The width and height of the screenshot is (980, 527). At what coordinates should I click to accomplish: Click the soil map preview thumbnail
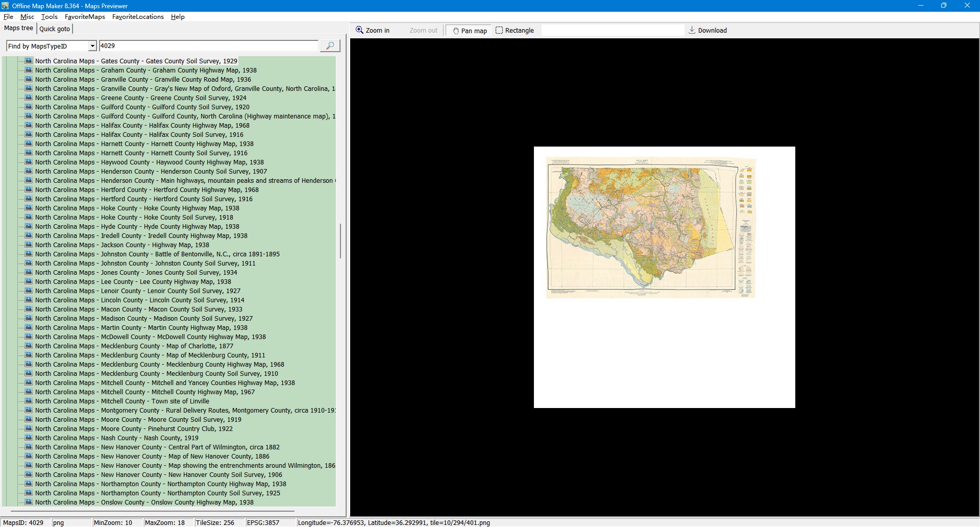coord(650,228)
